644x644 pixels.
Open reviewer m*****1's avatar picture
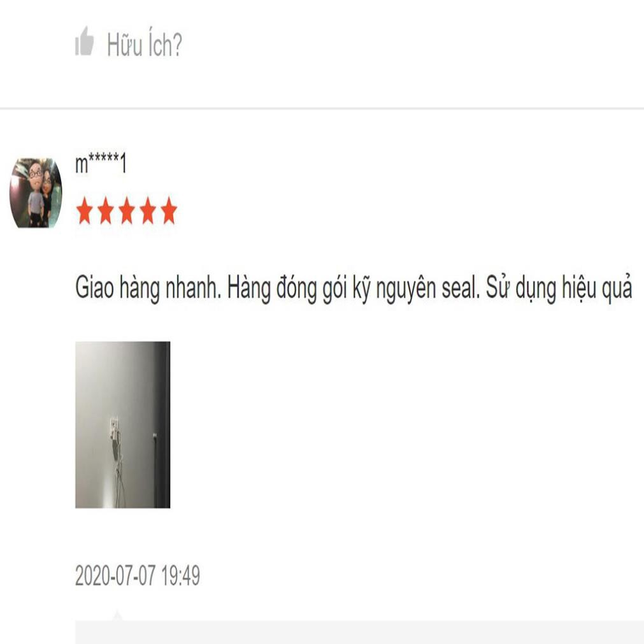click(x=36, y=192)
